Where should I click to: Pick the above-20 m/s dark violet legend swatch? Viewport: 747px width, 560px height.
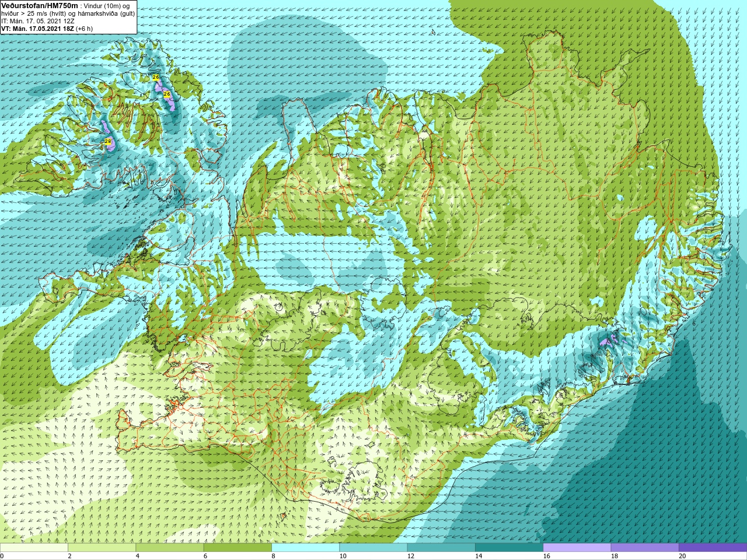(x=713, y=548)
